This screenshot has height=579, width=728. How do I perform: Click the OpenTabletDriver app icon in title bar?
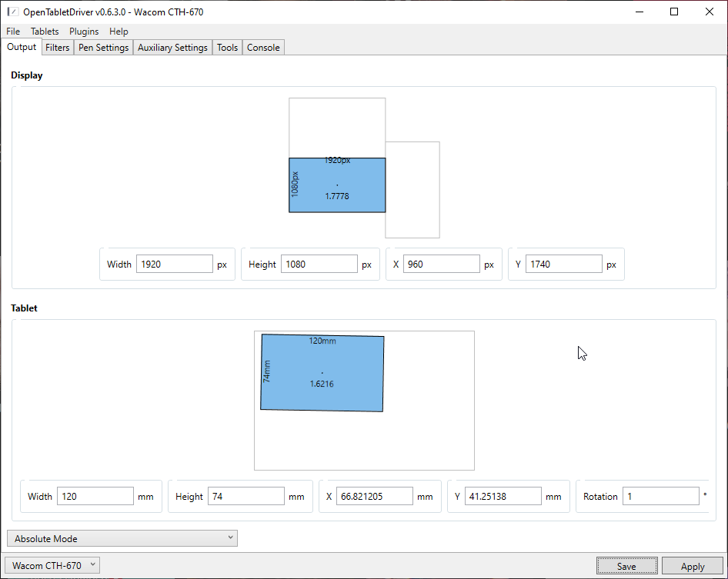[12, 12]
